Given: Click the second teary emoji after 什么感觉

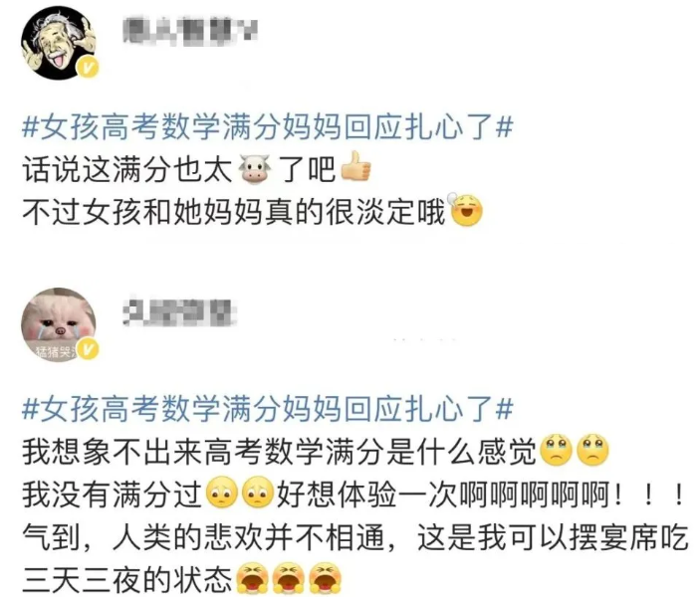Looking at the screenshot, I should pos(592,450).
